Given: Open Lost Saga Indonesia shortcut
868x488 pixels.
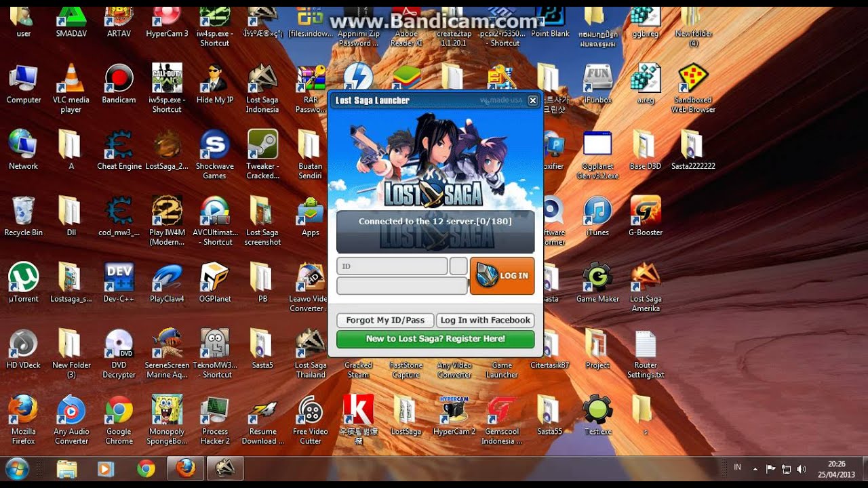Looking at the screenshot, I should pyautogui.click(x=262, y=89).
